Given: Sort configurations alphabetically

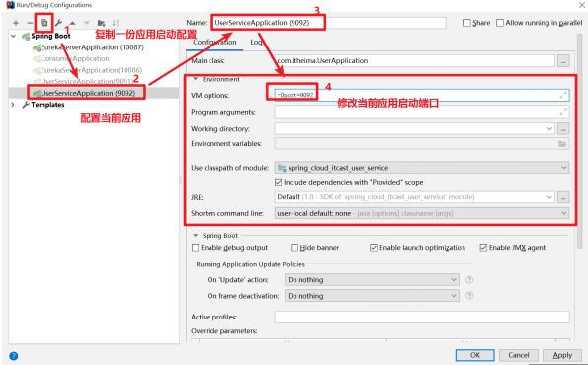Looking at the screenshot, I should click(x=115, y=23).
